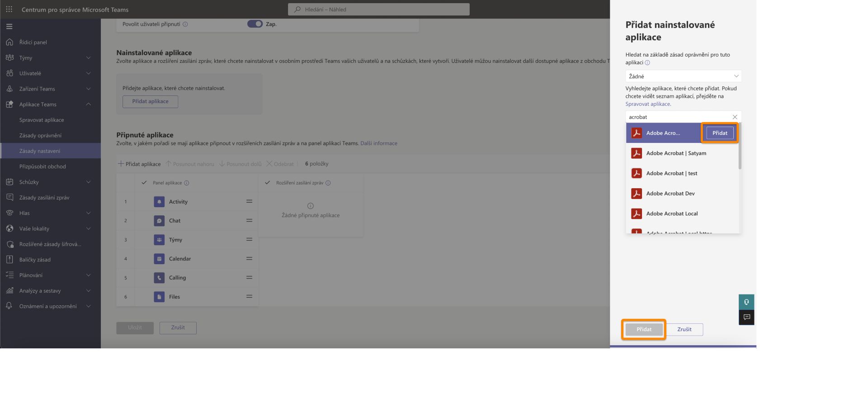This screenshot has height=418, width=868.
Task: Toggle the Povolit uživateli připnutí switch
Action: point(255,24)
